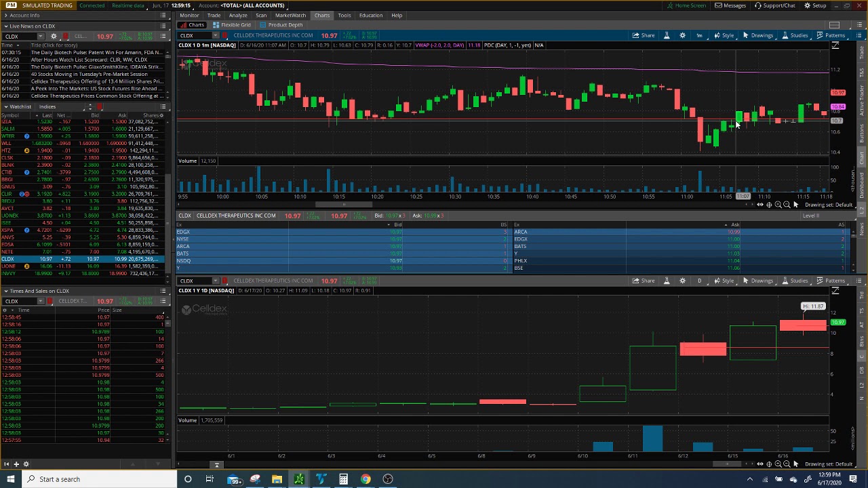Open the Flexible Grid sub-tab
Screen dimensions: 868x488
coord(232,25)
